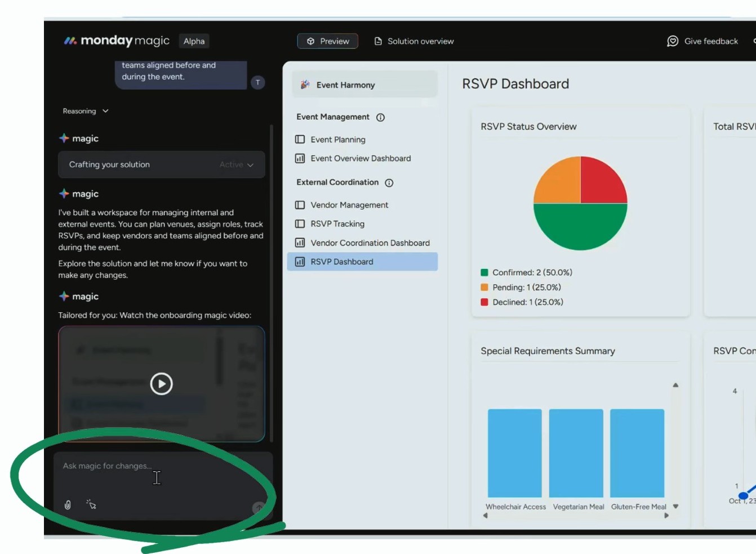Open the Event Harmony workspace selector

coord(364,85)
